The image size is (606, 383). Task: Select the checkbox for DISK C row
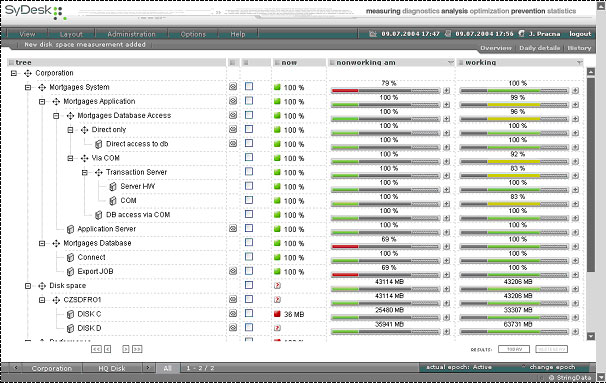(x=249, y=313)
